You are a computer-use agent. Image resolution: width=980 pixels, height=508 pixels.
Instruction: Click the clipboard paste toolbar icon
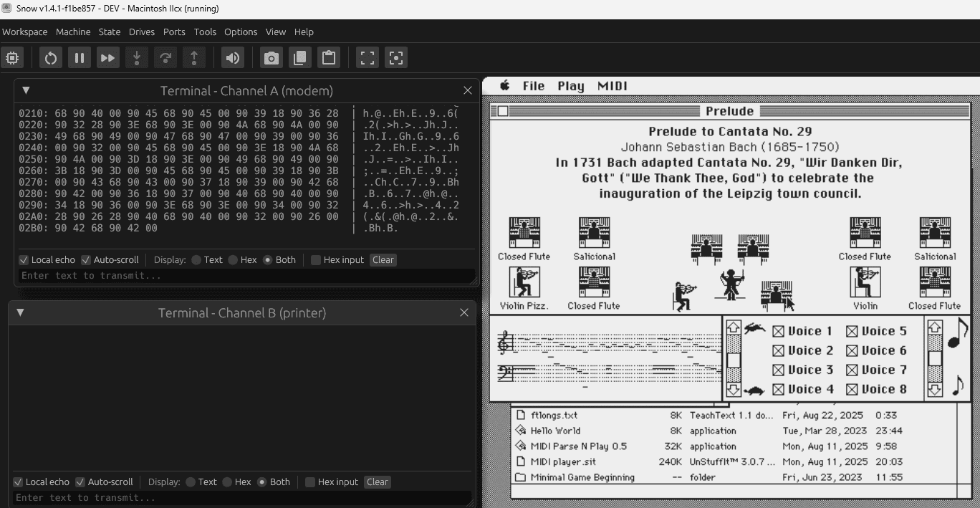click(329, 58)
